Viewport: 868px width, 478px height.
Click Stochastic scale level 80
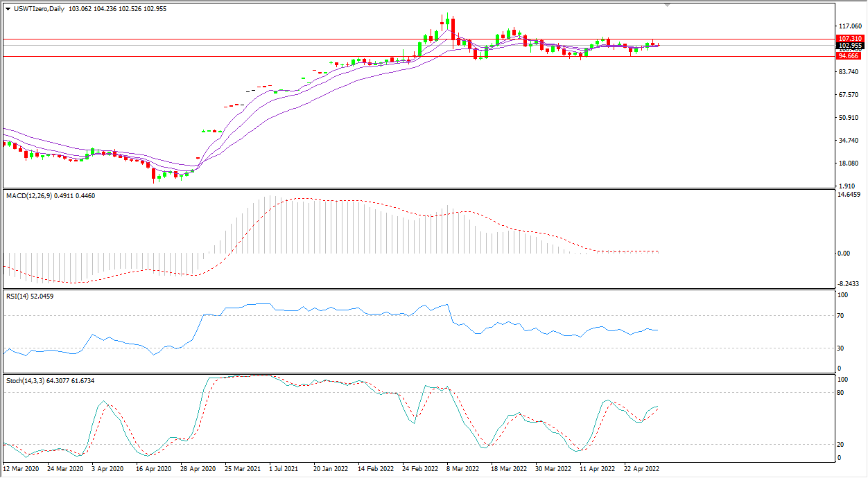(843, 393)
